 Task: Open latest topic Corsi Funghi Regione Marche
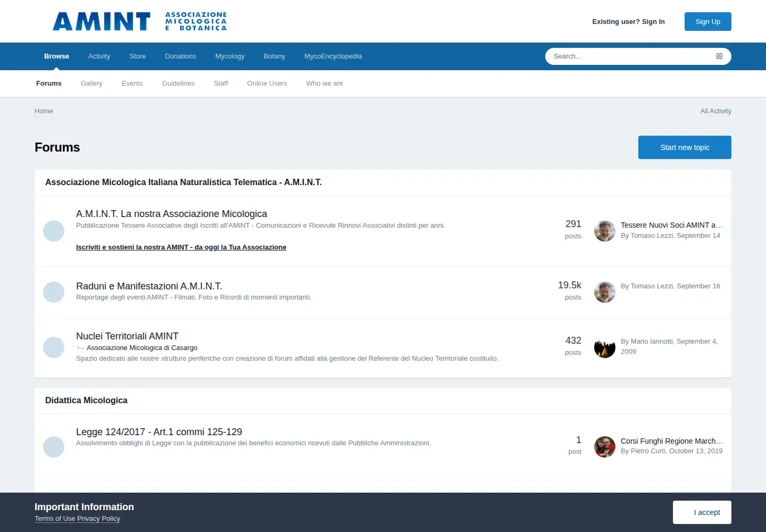pos(671,441)
